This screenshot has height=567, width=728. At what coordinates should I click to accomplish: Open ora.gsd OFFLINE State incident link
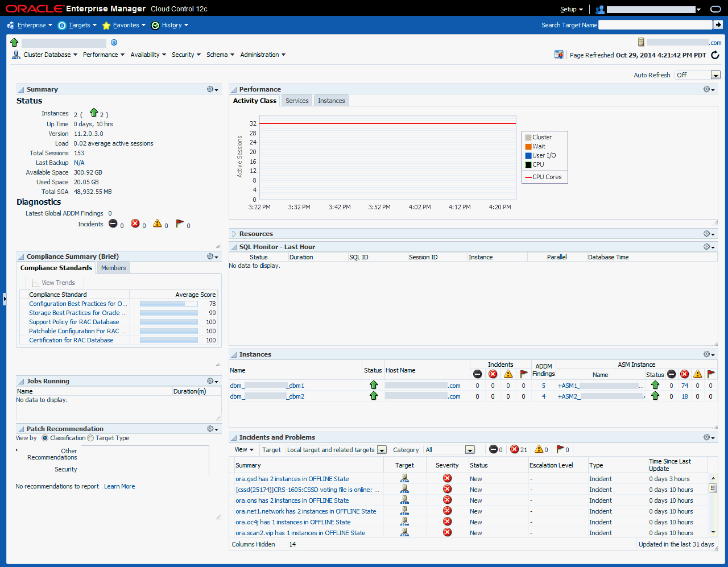pyautogui.click(x=292, y=479)
